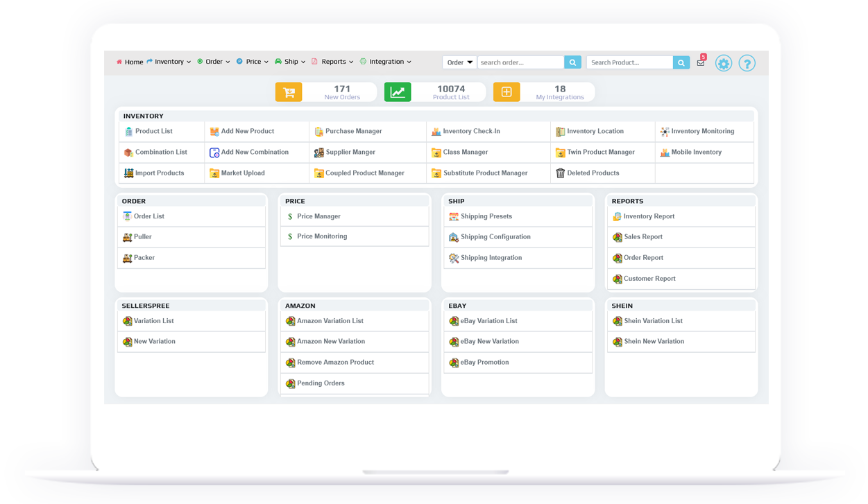Open the Shipping Configuration link
Image resolution: width=868 pixels, height=504 pixels.
[x=495, y=237]
